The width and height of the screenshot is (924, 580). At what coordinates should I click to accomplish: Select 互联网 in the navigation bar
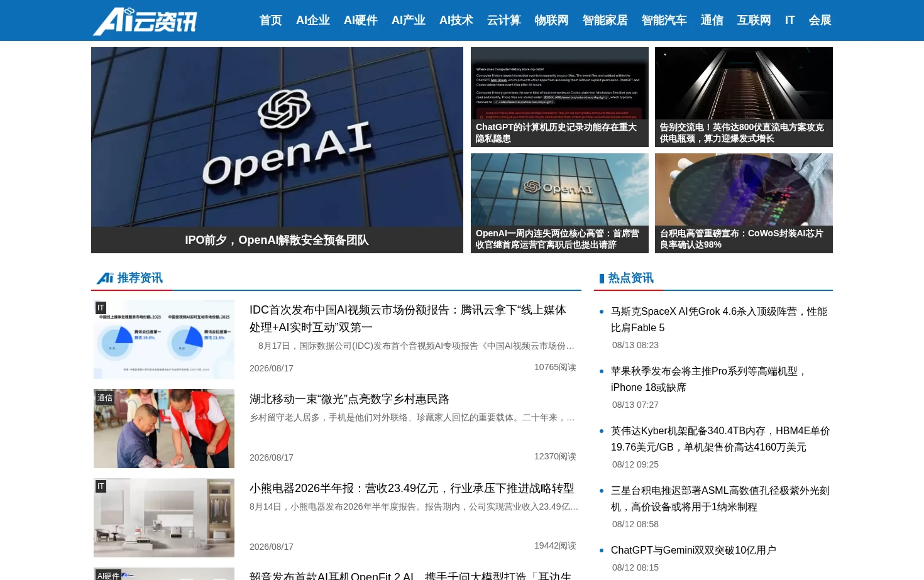[754, 20]
